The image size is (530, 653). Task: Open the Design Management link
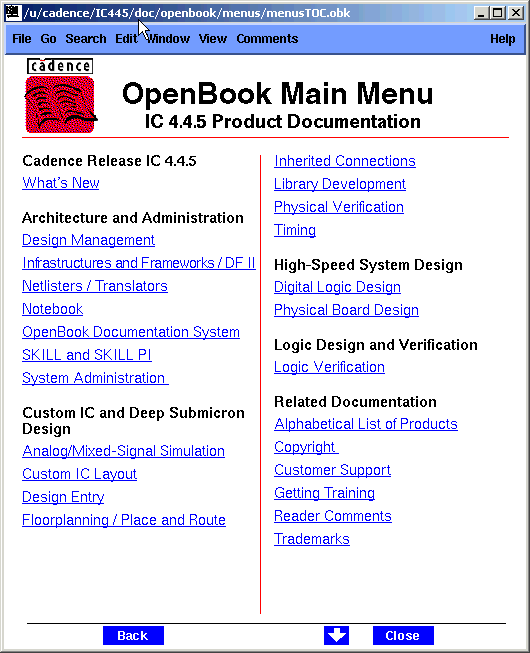point(88,240)
